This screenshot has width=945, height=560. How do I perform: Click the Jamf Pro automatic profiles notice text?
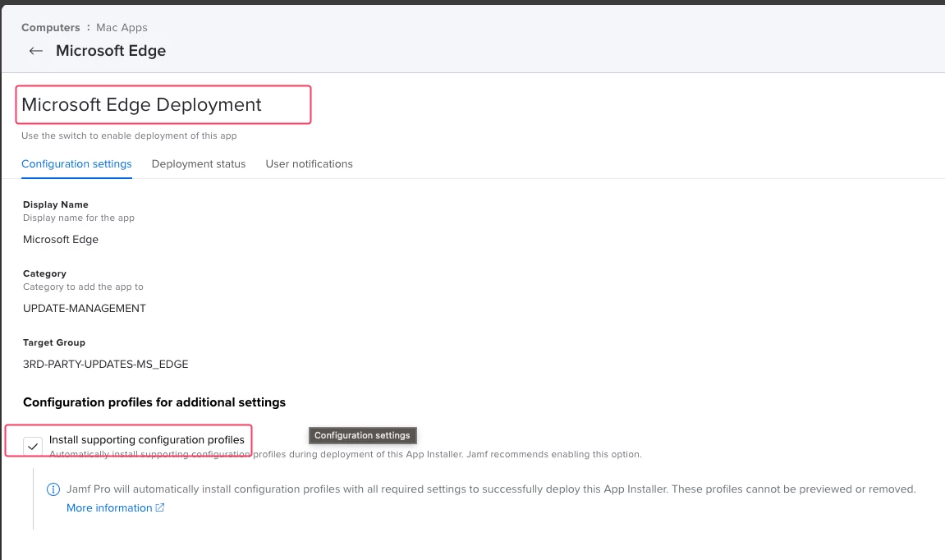[491, 489]
